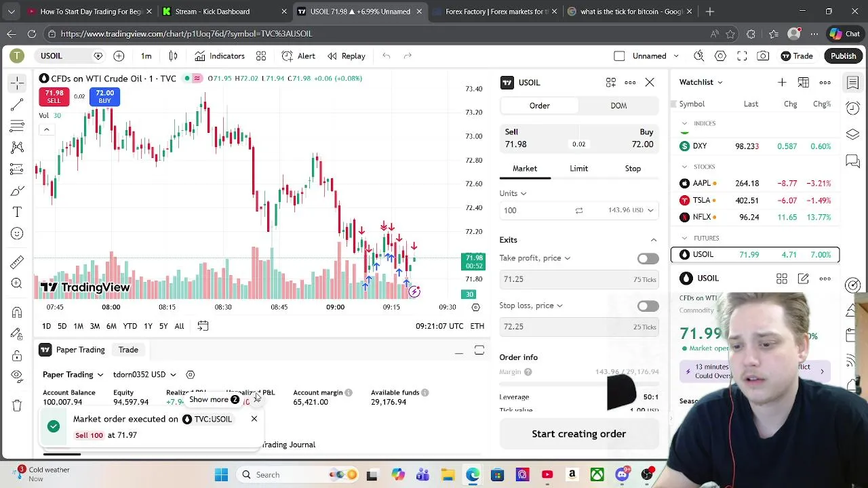Switch to the DOM tab
This screenshot has height=488, width=868.
[x=618, y=106]
